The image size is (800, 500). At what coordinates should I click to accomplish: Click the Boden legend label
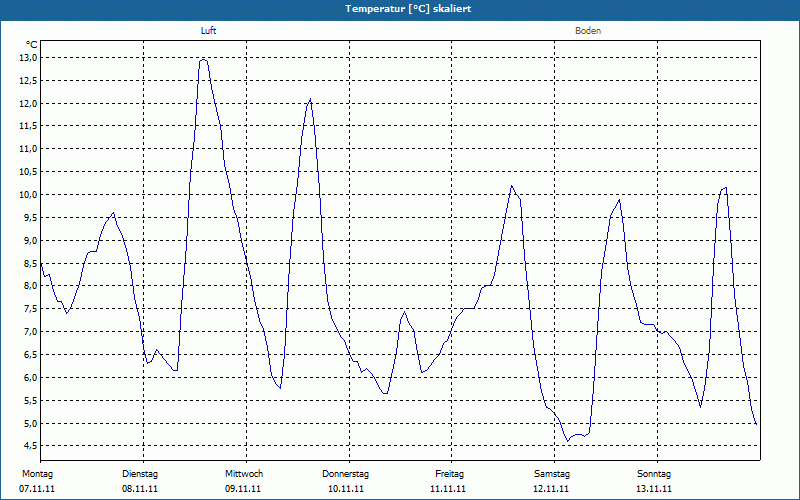(588, 31)
